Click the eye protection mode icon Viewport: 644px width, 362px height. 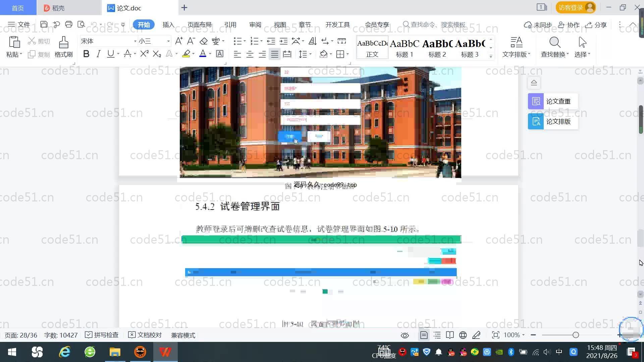point(405,335)
